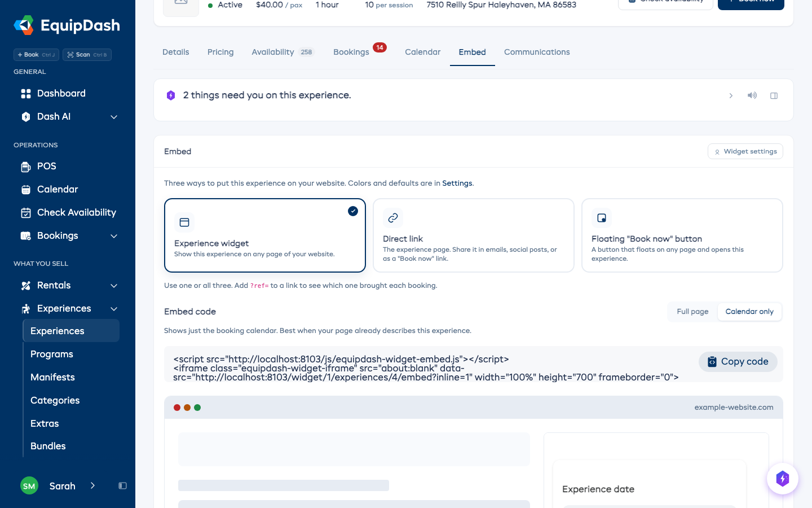Choose the Floating "Book now" button option
The height and width of the screenshot is (508, 812).
(682, 235)
